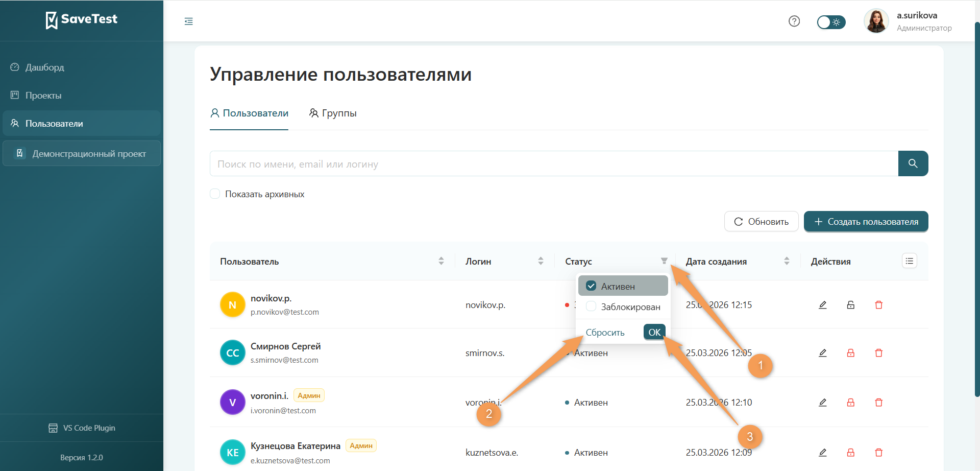This screenshot has height=471, width=980.
Task: Open the Статус column filter funnel
Action: pyautogui.click(x=664, y=261)
